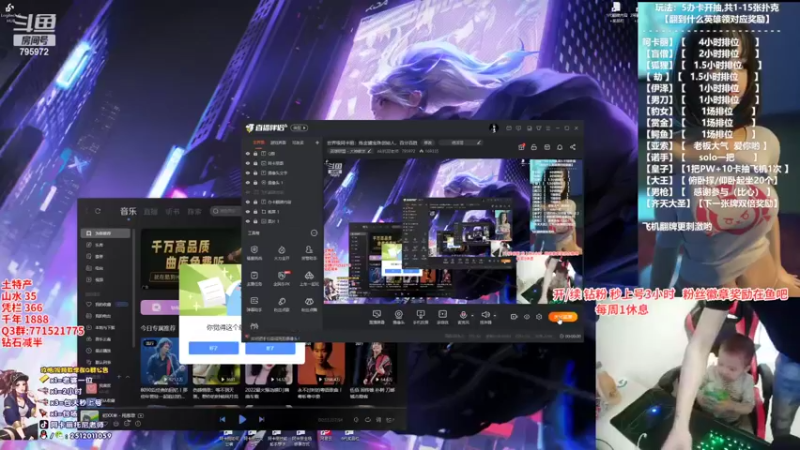Click the preview eye icon near settings
This screenshot has width=800, height=450.
pyautogui.click(x=527, y=317)
